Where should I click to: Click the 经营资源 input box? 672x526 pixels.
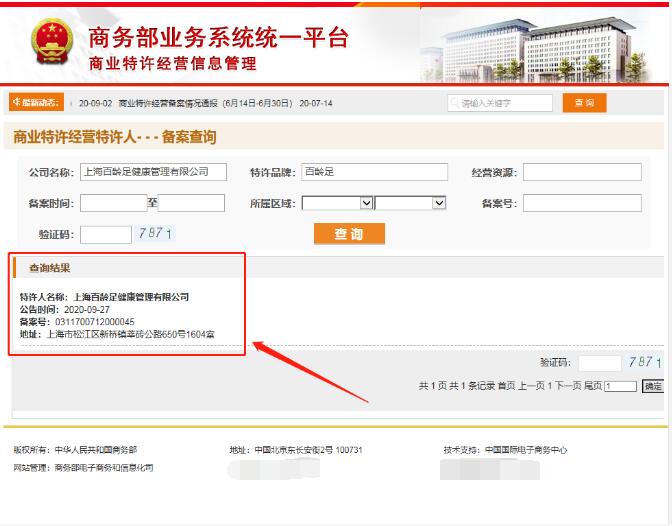coord(582,172)
